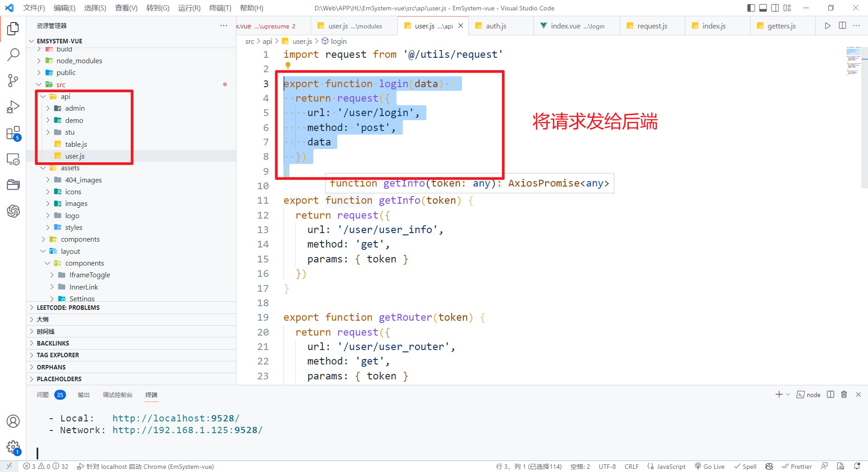
Task: Open the Extensions view
Action: click(x=13, y=133)
